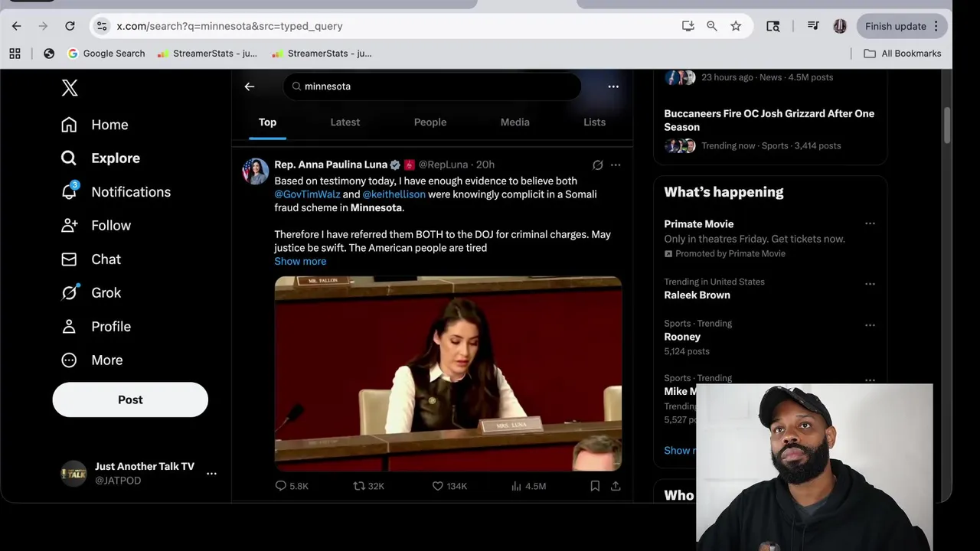Open the Raleek Brown trend
980x551 pixels.
point(697,295)
